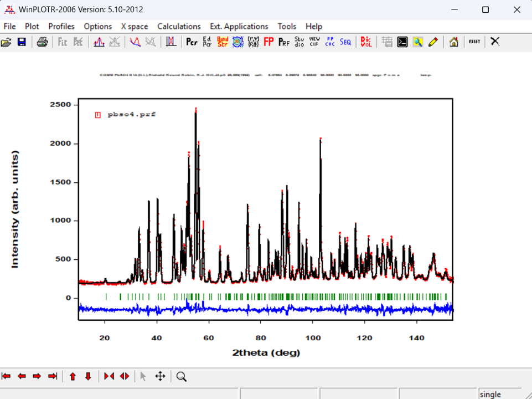Screen dimensions: 532x399
Task: Expand the Profiles menu
Action: [x=61, y=26]
